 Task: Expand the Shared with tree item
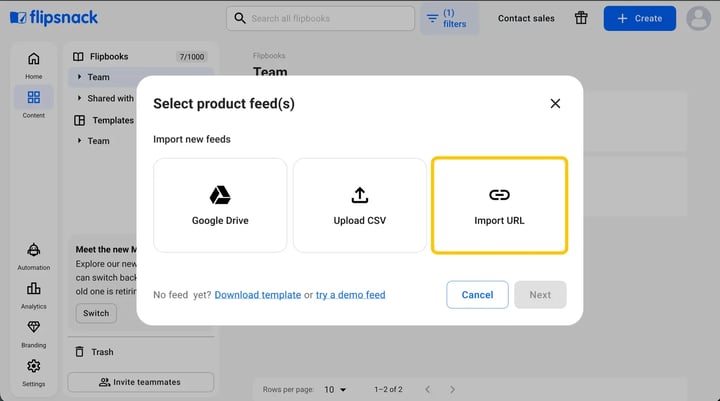(79, 98)
